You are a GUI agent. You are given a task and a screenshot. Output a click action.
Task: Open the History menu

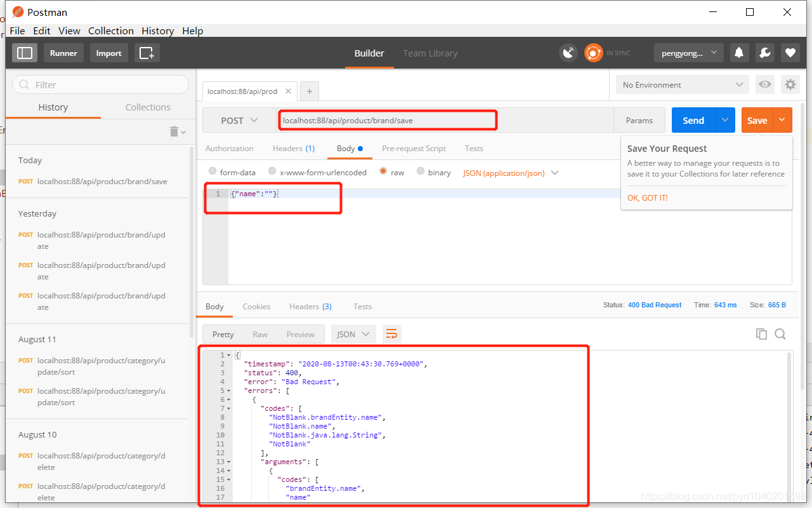click(157, 30)
